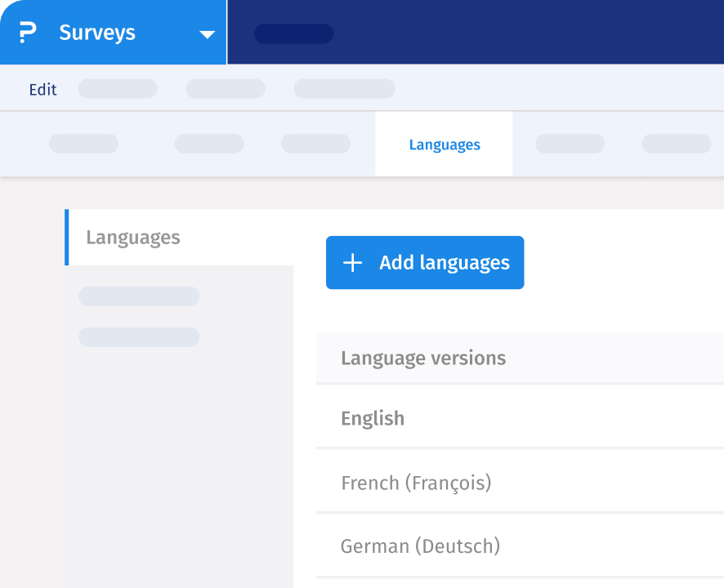
Task: Switch to the Languages tab
Action: [445, 144]
